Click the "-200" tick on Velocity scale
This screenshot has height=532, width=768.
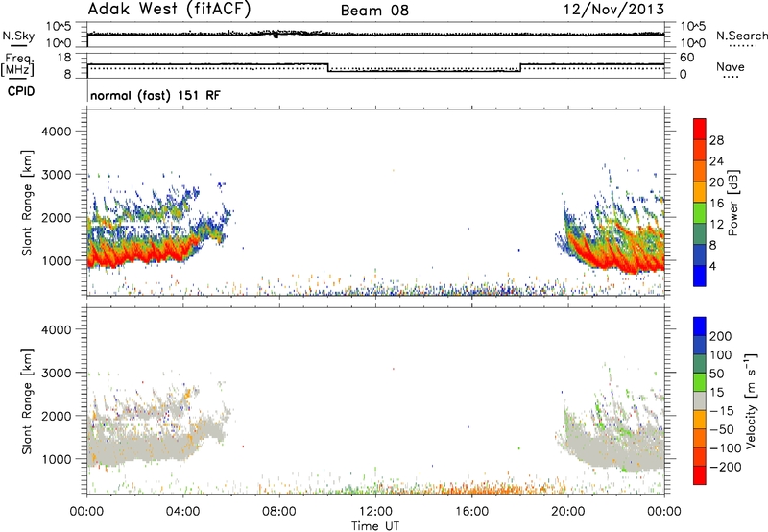726,467
